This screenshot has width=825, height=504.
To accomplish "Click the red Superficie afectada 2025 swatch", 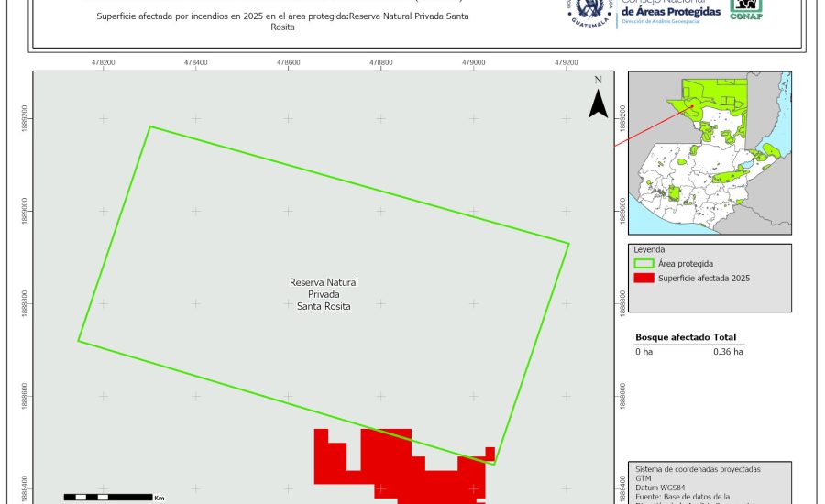I will click(643, 278).
